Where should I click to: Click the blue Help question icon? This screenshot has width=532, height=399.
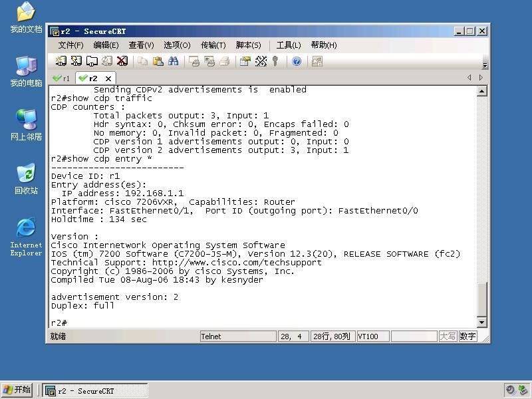[297, 61]
